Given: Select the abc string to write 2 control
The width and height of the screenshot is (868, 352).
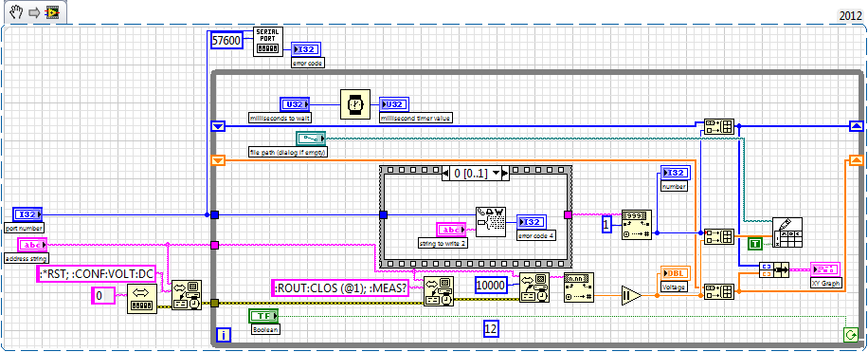Looking at the screenshot, I should coord(452,229).
